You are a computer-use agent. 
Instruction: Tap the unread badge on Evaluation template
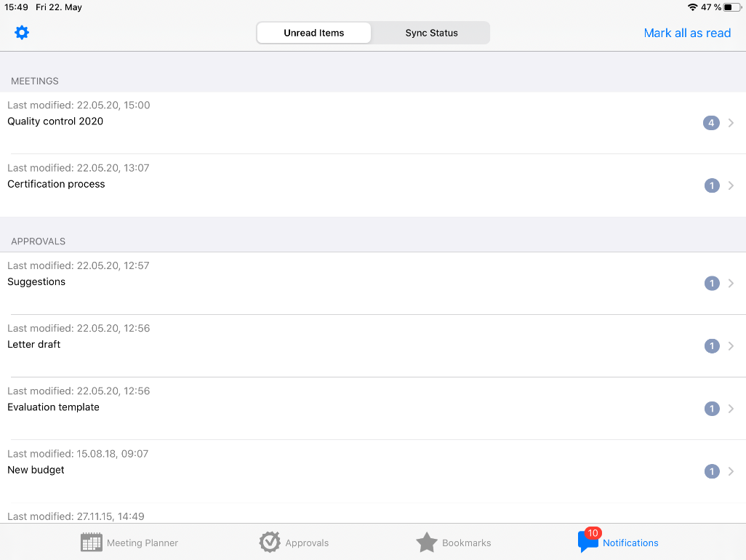[x=712, y=409]
